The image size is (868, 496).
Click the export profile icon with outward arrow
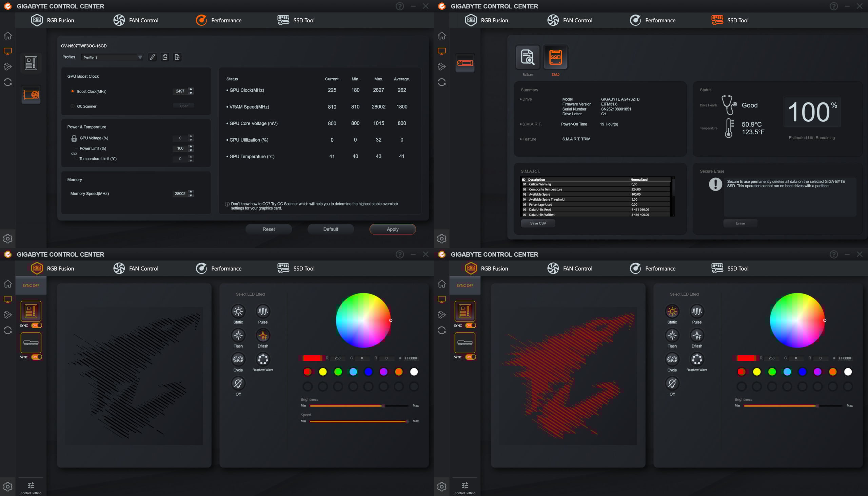[x=165, y=57]
